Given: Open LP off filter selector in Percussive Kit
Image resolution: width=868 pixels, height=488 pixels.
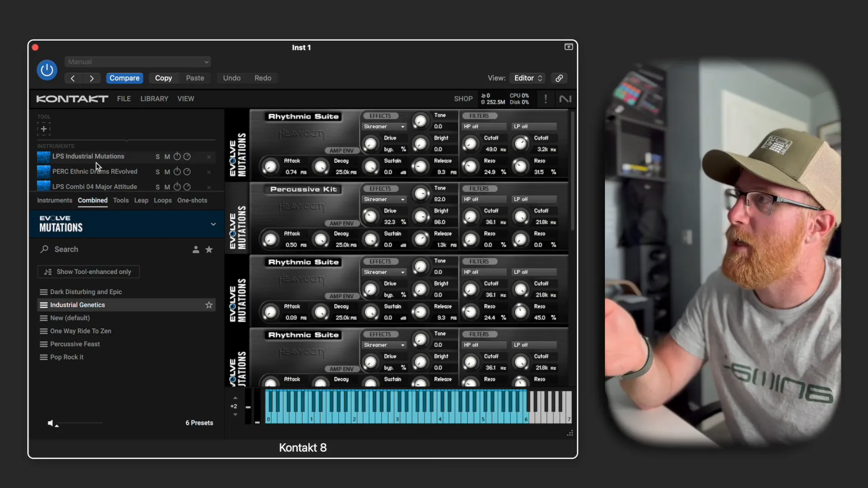Looking at the screenshot, I should 534,199.
